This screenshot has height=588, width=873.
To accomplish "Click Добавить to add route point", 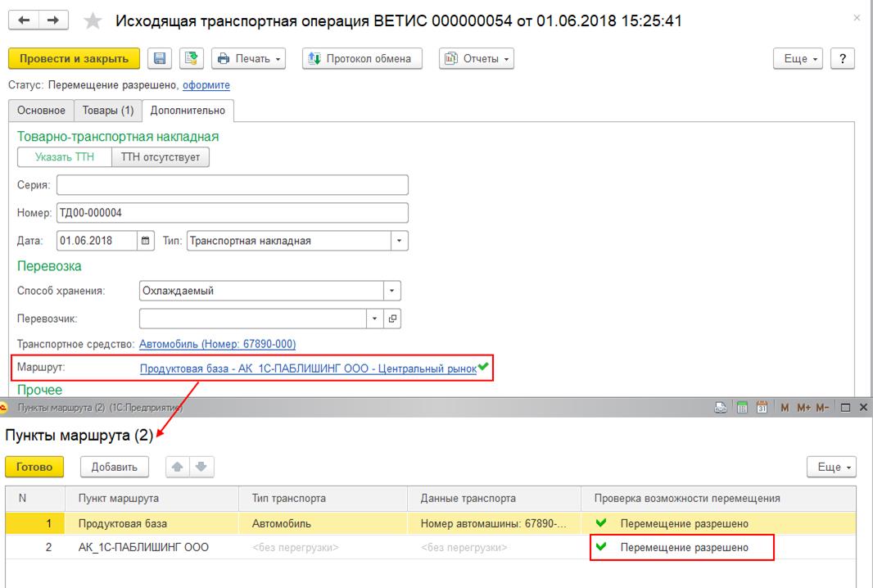I will pos(114,467).
